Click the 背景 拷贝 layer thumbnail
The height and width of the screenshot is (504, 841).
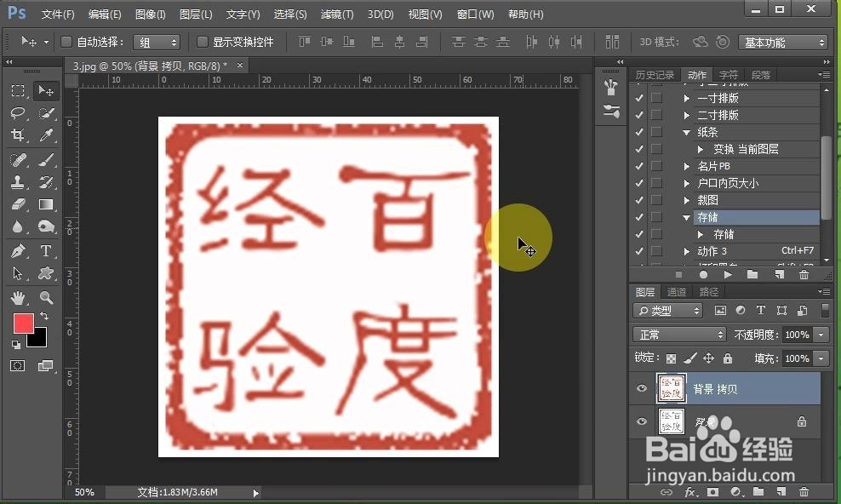tap(672, 388)
